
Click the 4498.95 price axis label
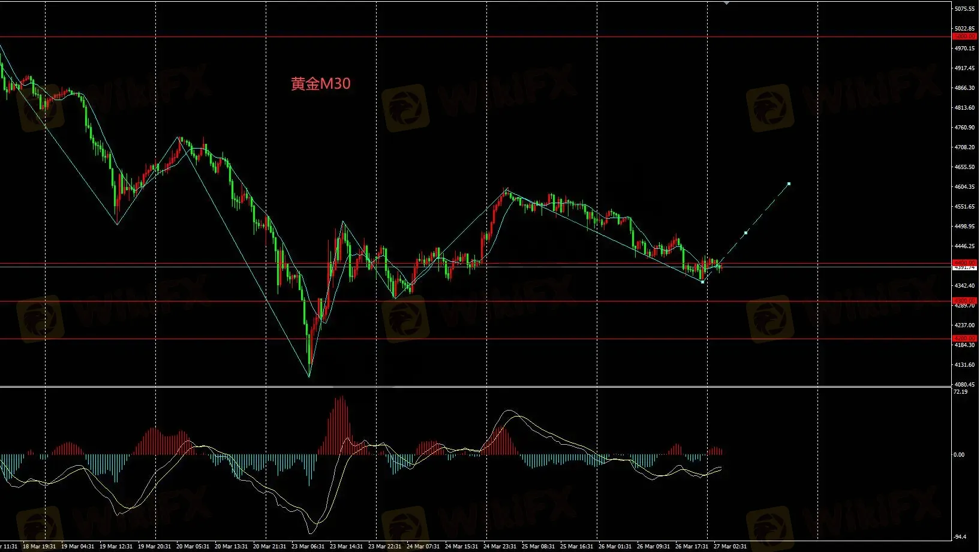[x=964, y=227]
